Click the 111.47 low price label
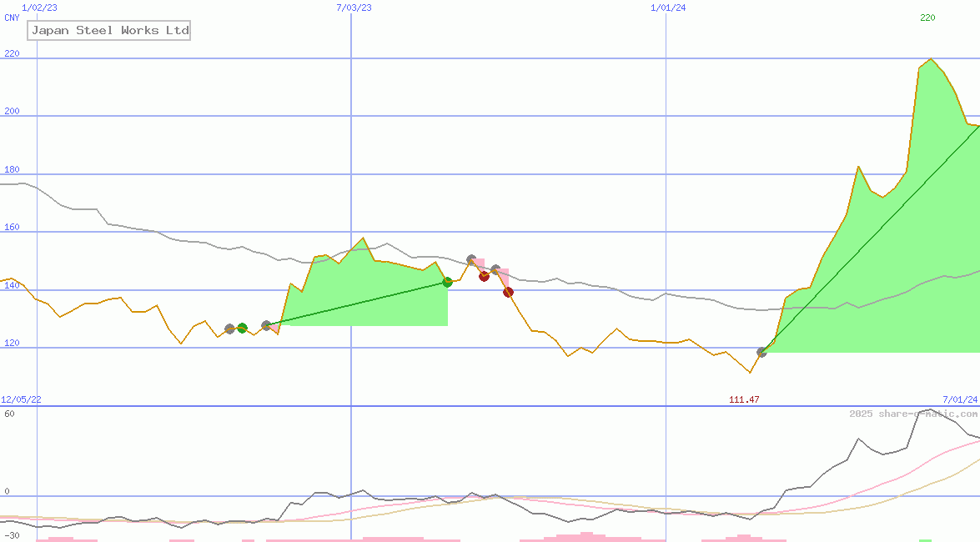This screenshot has width=980, height=542. point(744,400)
